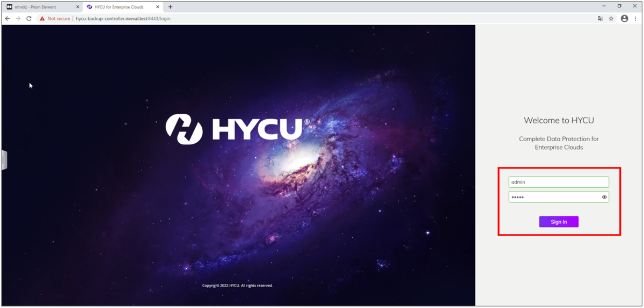Focus the admin username field

click(x=559, y=182)
